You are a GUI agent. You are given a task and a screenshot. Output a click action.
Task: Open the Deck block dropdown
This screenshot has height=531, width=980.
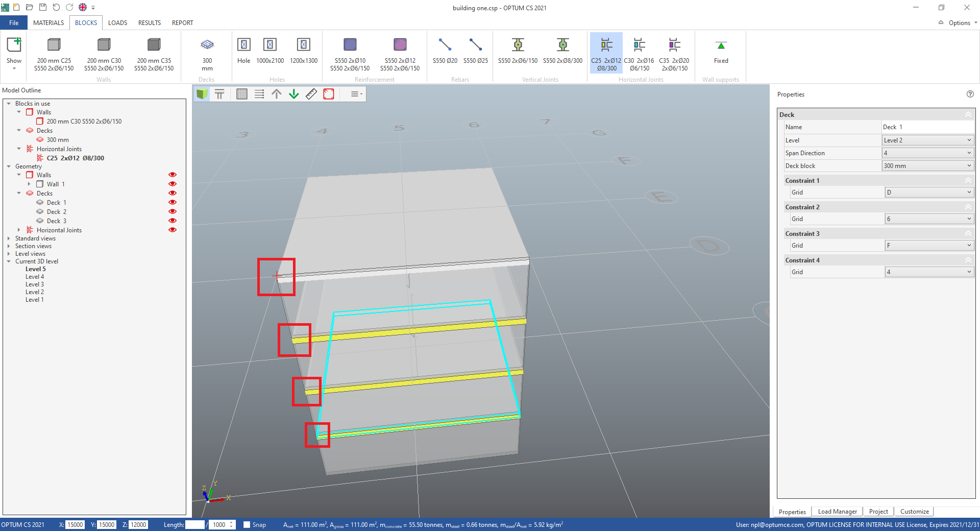tap(927, 166)
